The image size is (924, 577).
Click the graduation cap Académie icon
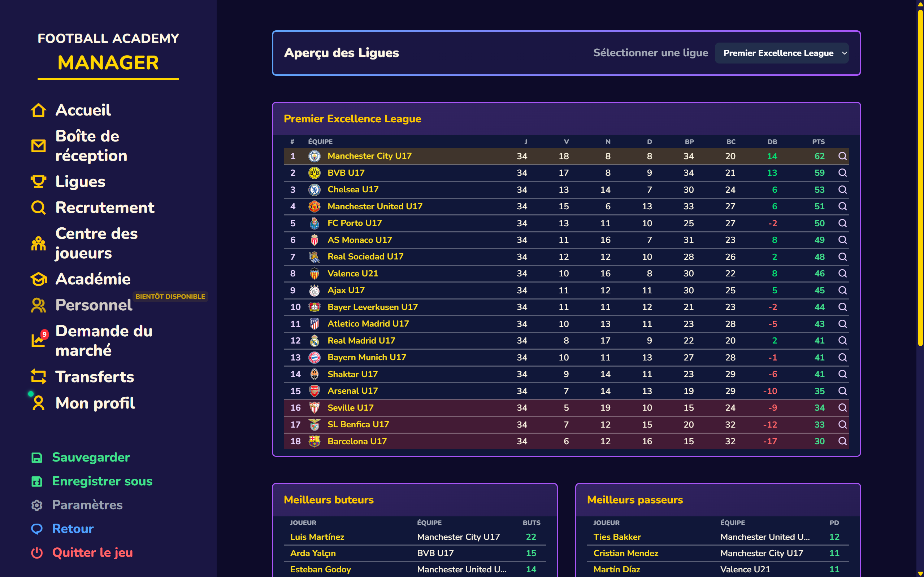pos(38,279)
